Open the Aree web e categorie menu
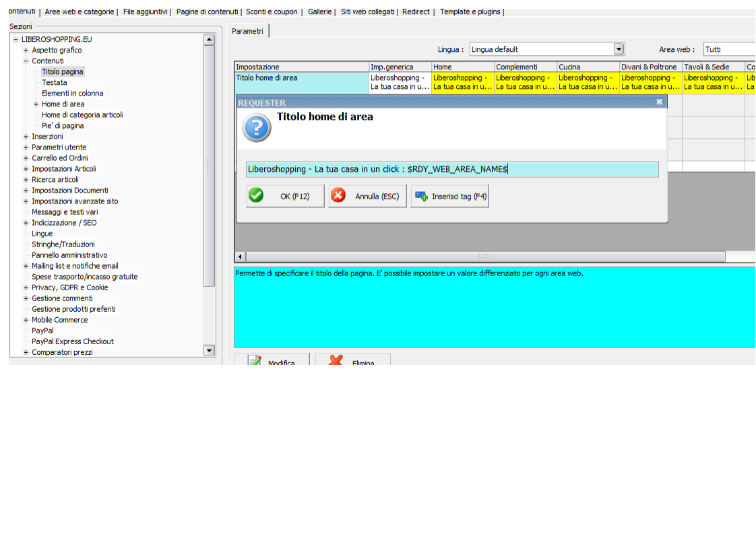Viewport: 756px width, 534px height. coord(80,11)
